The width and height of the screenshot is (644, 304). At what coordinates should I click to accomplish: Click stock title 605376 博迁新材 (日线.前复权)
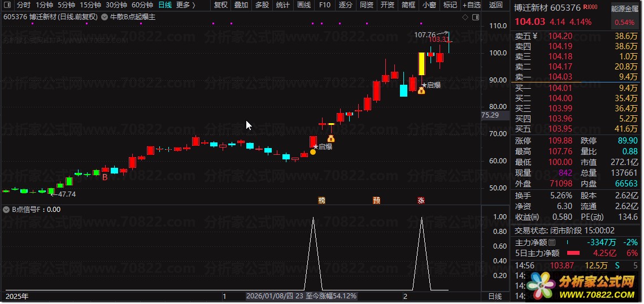pos(50,17)
